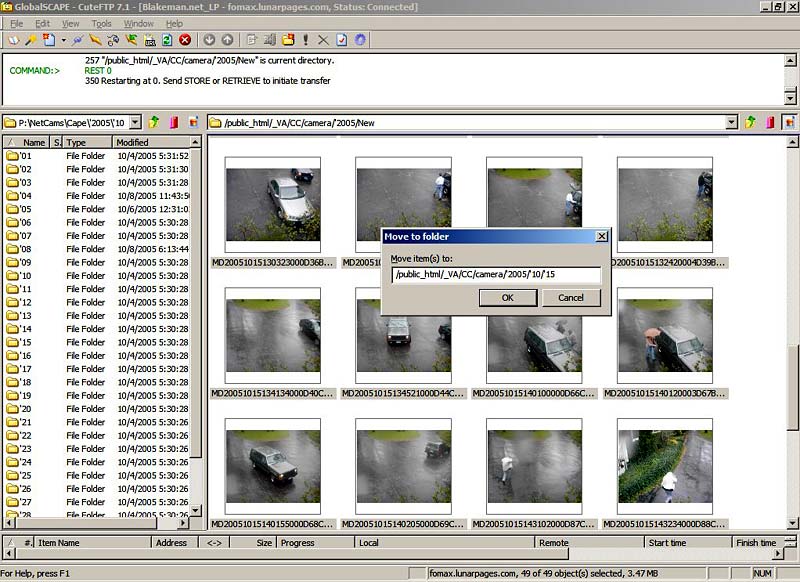Viewport: 800px width, 582px height.
Task: Open the new-file icon dropdown arrow
Action: 63,40
